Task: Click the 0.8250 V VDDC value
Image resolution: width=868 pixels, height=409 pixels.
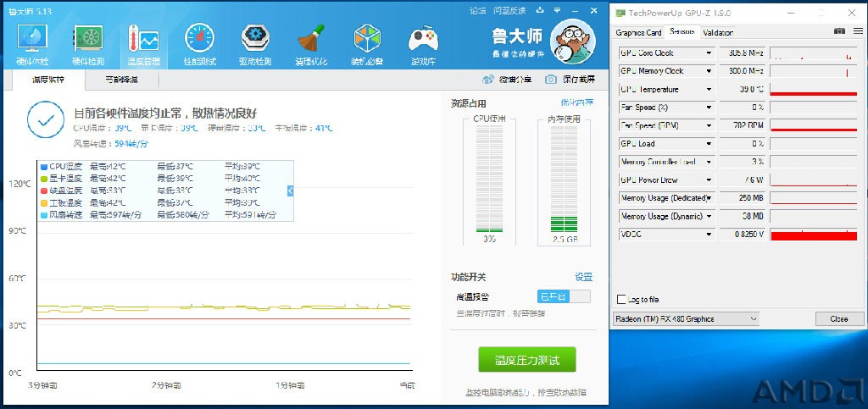Action: [x=742, y=235]
